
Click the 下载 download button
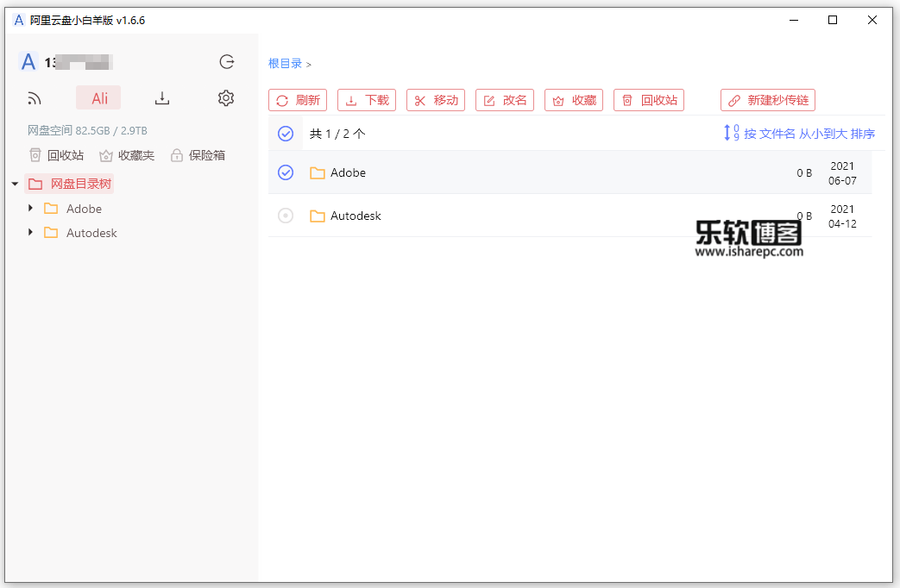click(367, 100)
